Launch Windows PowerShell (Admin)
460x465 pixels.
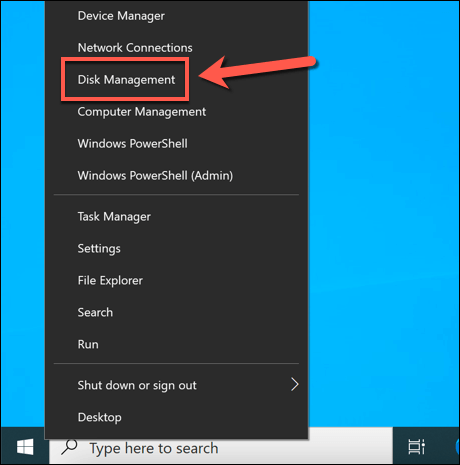click(177, 176)
